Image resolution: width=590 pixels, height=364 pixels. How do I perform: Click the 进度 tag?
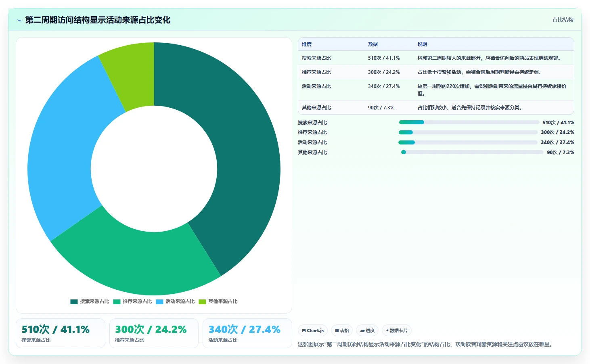click(x=367, y=331)
